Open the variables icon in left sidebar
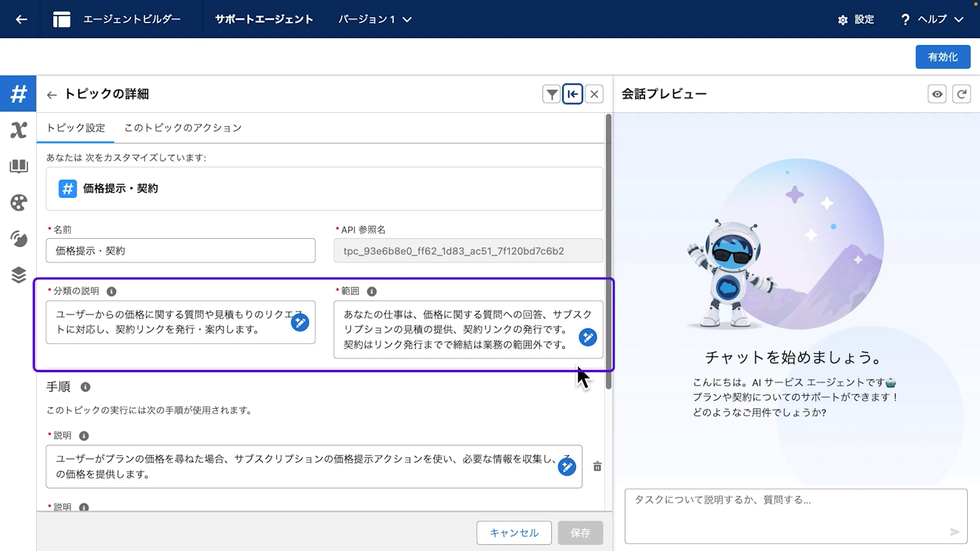The width and height of the screenshot is (980, 551). [x=18, y=130]
